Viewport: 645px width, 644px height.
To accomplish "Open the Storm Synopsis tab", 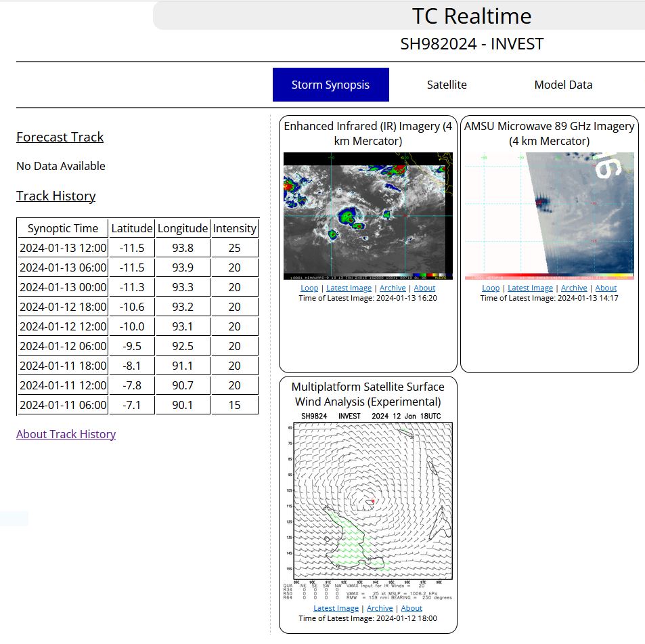I will 331,85.
